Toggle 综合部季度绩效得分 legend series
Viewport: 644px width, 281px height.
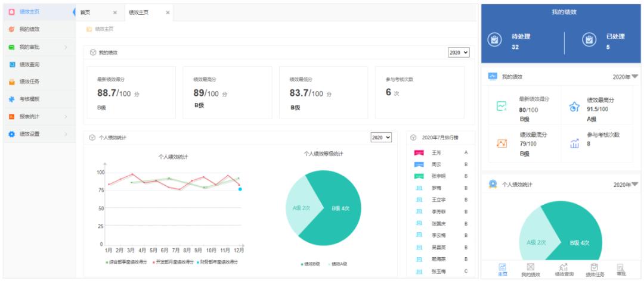pyautogui.click(x=128, y=262)
